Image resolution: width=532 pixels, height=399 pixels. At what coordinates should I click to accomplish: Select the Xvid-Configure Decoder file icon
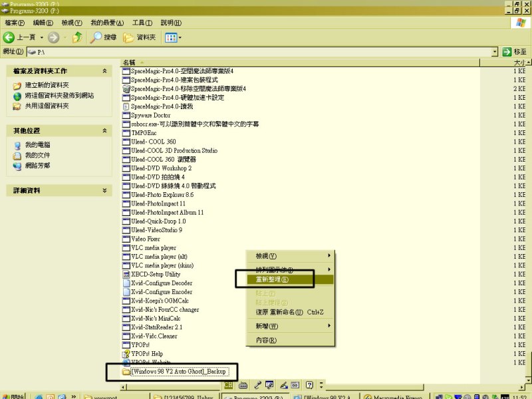pyautogui.click(x=126, y=283)
